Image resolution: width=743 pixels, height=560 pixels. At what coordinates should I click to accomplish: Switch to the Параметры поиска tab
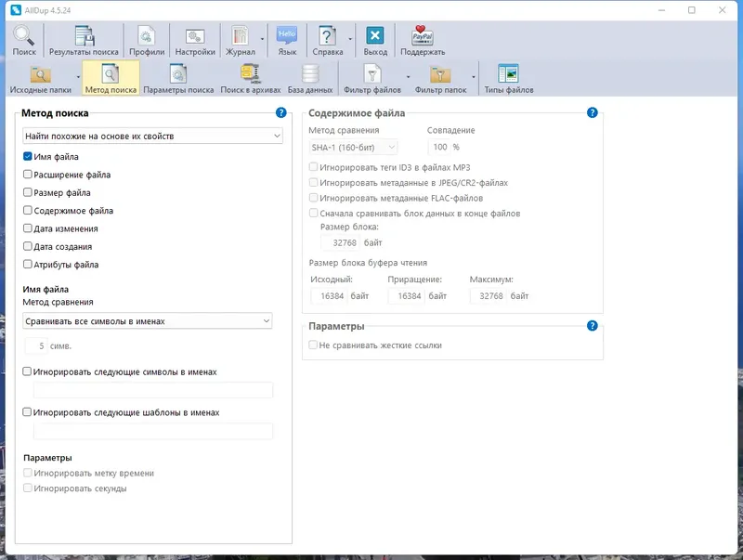[x=178, y=78]
